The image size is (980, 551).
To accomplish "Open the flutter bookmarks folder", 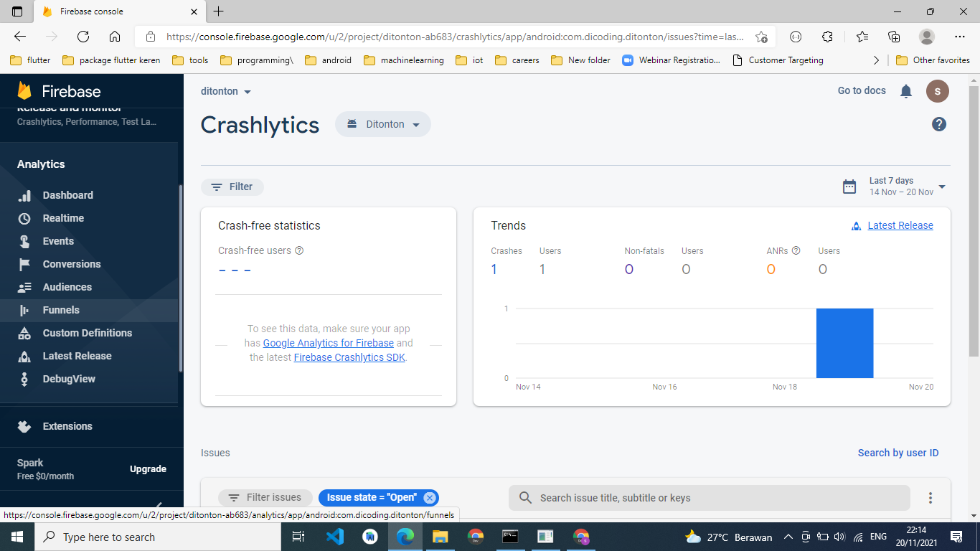I will 30,60.
